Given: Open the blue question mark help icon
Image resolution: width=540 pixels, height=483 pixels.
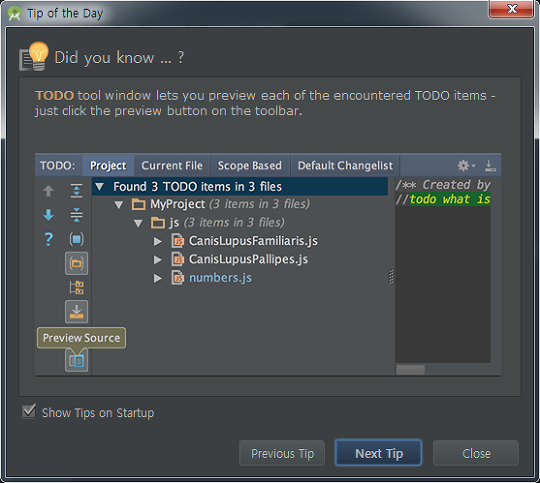Looking at the screenshot, I should coord(49,239).
